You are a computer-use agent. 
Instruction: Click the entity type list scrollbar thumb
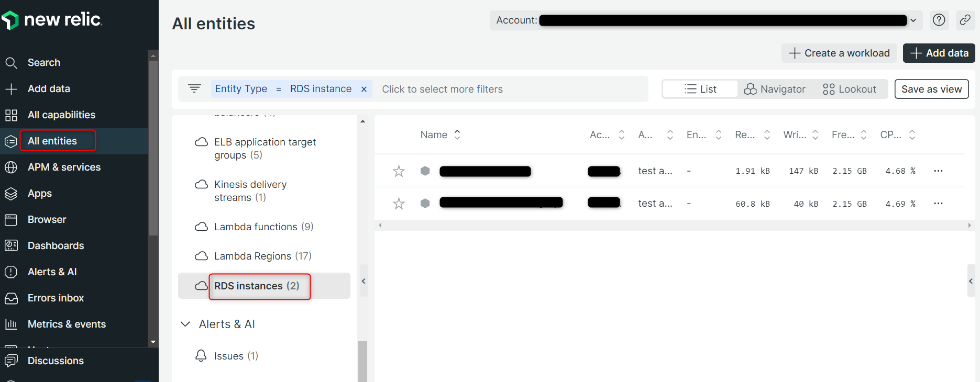coord(362,361)
